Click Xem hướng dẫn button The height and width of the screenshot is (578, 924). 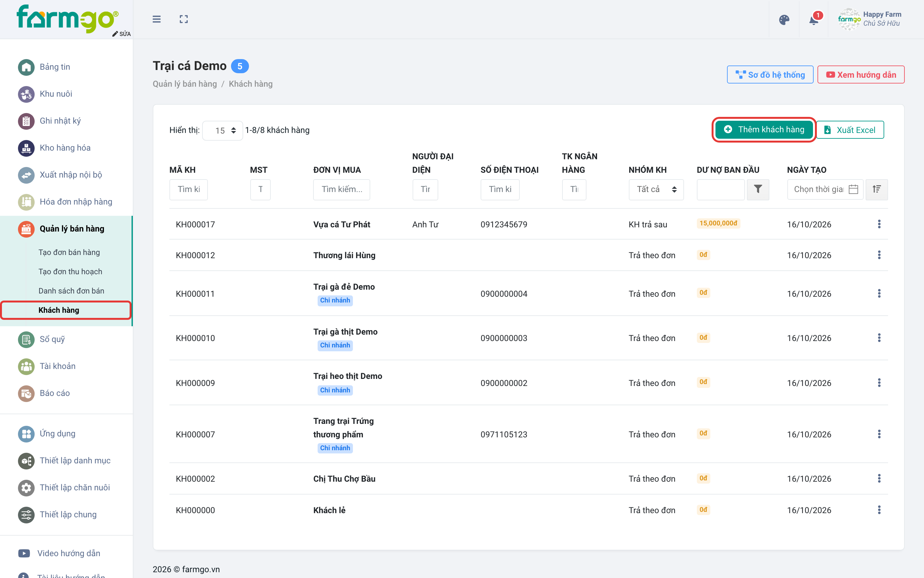pos(860,74)
